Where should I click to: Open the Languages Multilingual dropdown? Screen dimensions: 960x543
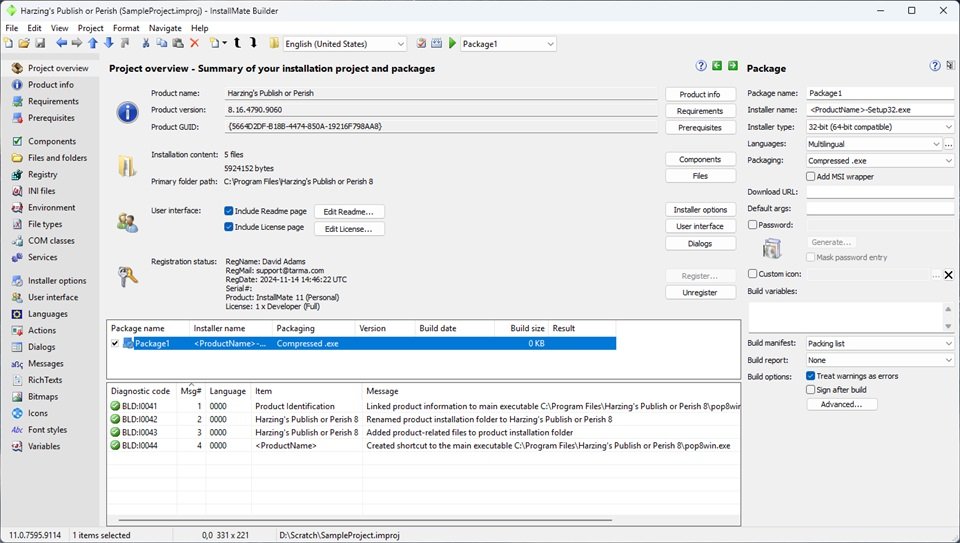[x=936, y=144]
